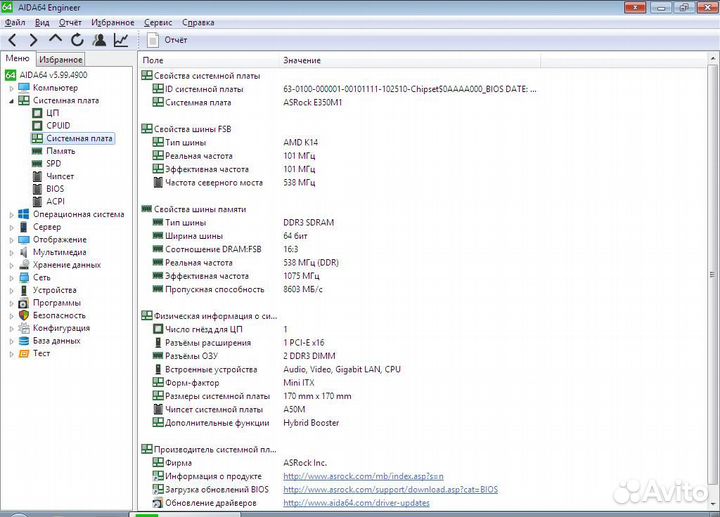
Task: Click the Значение column header
Action: pos(410,60)
